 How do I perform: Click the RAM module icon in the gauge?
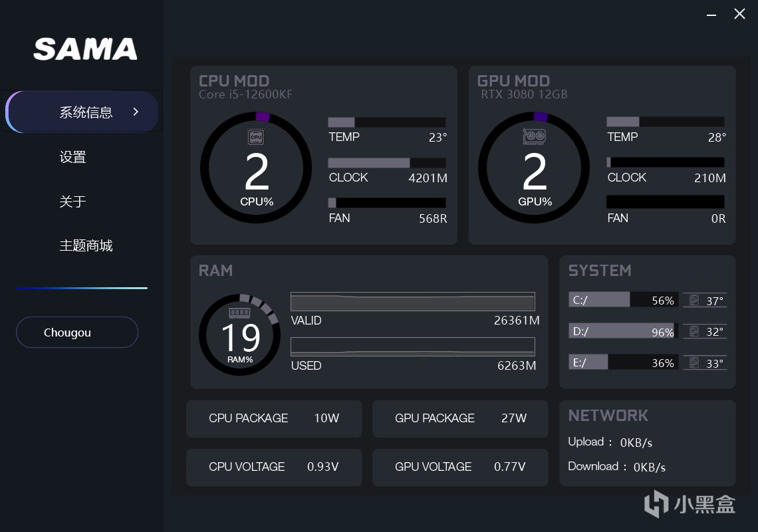click(x=239, y=313)
